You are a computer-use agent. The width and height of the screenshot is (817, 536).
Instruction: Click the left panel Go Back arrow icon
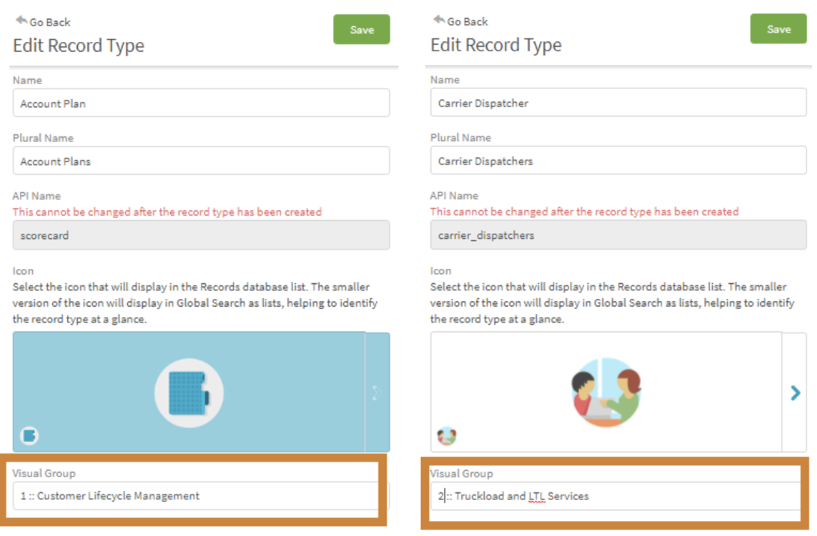(x=21, y=20)
